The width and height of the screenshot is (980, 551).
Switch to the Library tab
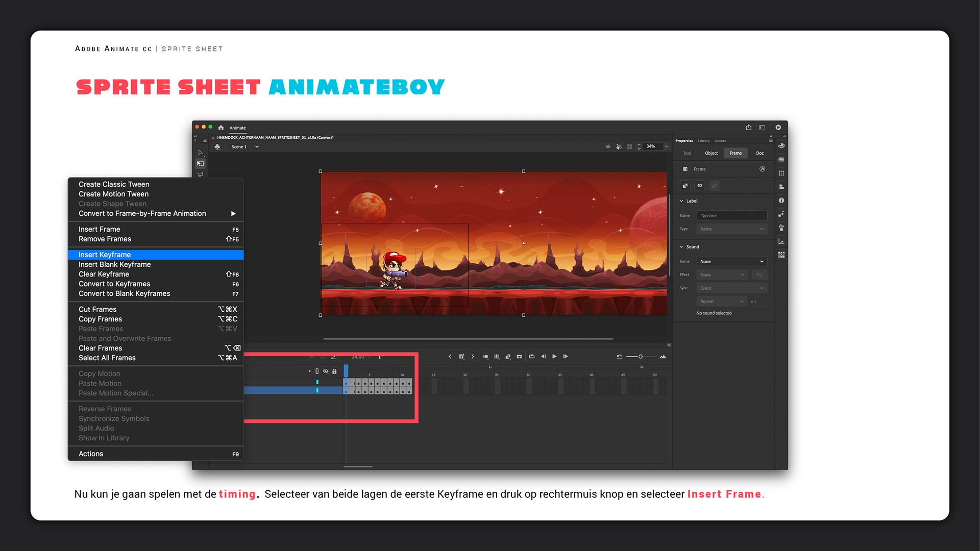pos(703,141)
